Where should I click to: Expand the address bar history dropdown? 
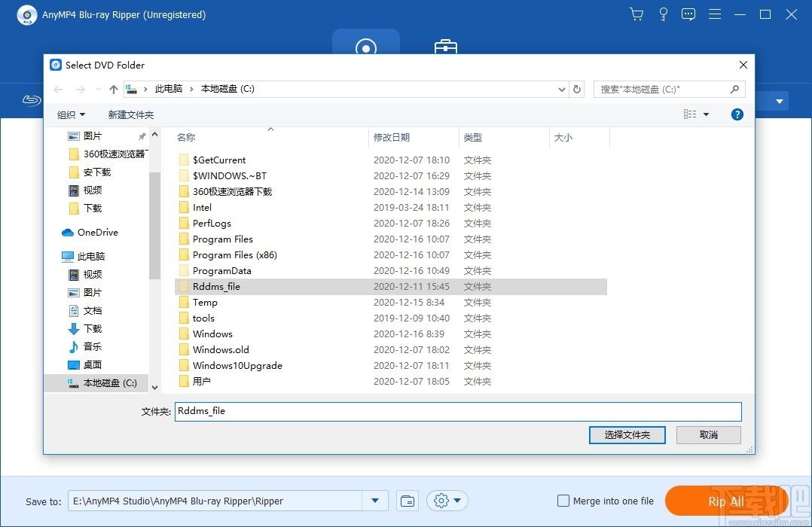pyautogui.click(x=560, y=89)
